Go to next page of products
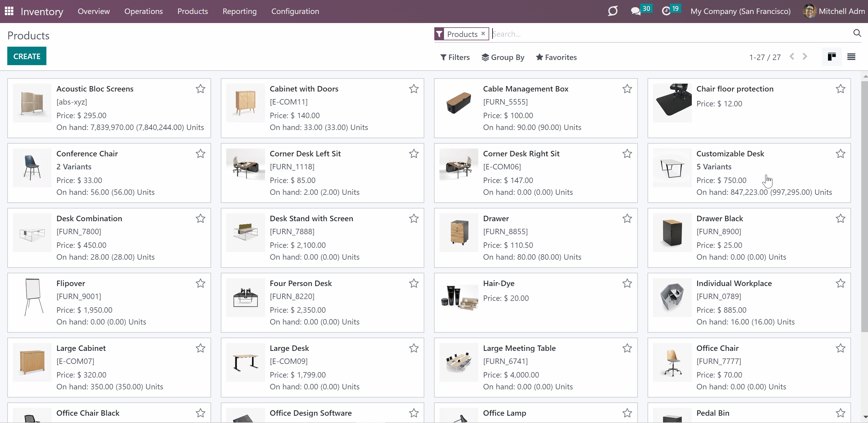The height and width of the screenshot is (423, 868). (x=805, y=57)
